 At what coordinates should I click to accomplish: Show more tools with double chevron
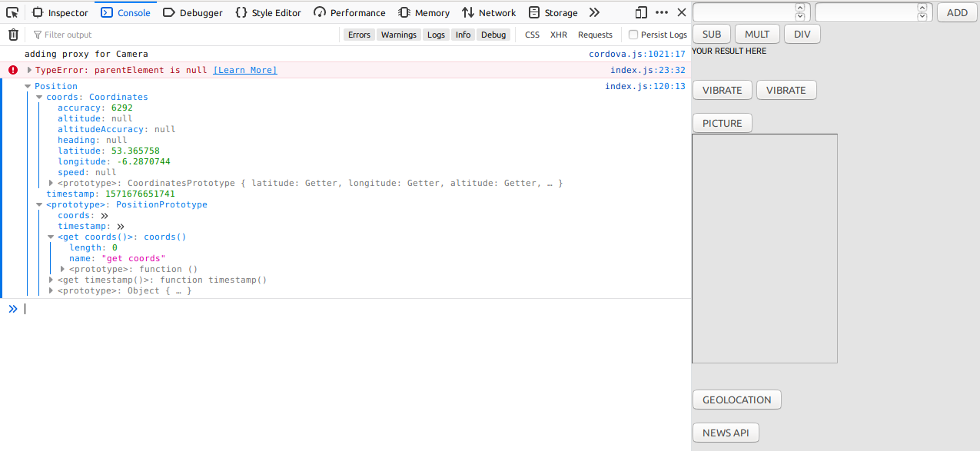[594, 12]
